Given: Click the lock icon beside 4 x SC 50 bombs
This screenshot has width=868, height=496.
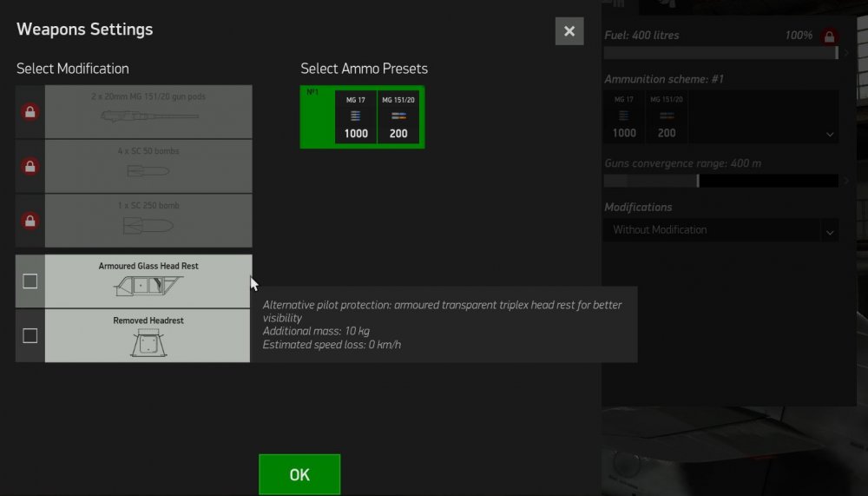Looking at the screenshot, I should (x=30, y=167).
